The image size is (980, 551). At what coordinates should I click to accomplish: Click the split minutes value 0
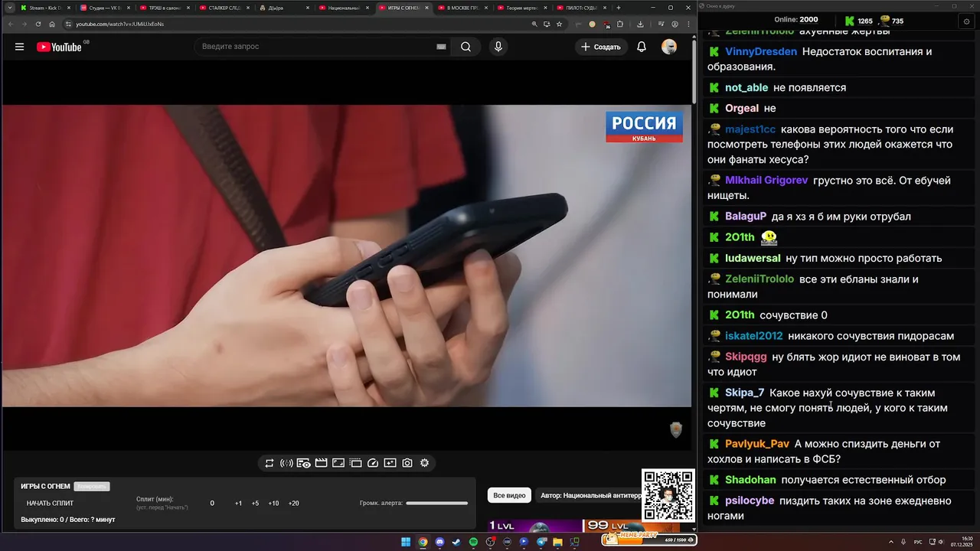click(212, 504)
